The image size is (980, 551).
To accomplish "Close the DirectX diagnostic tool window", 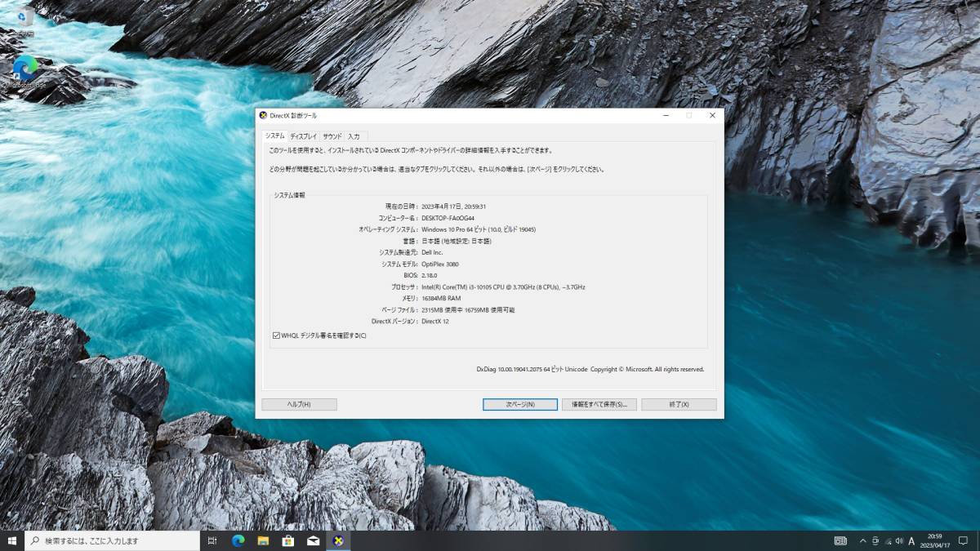I will pos(712,115).
